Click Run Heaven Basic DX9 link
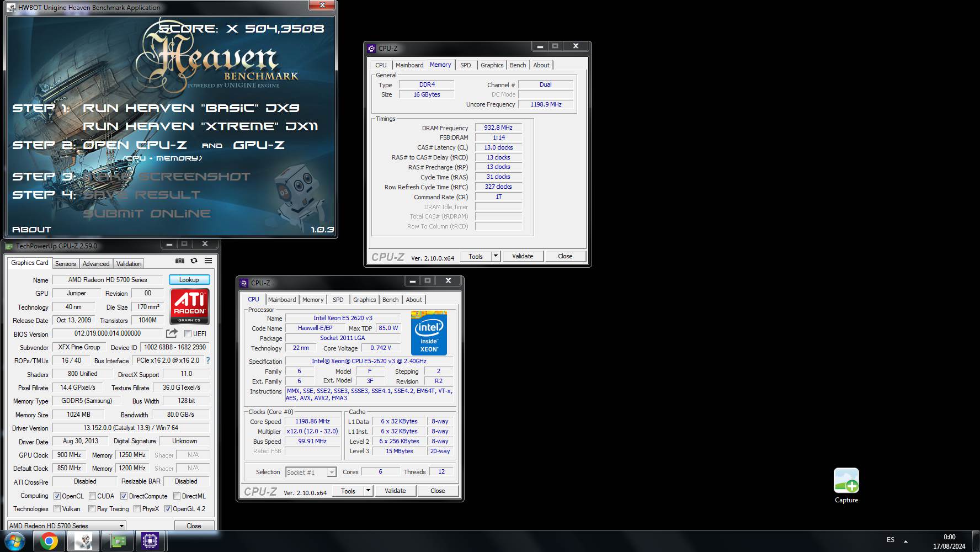The width and height of the screenshot is (980, 552). 191,108
